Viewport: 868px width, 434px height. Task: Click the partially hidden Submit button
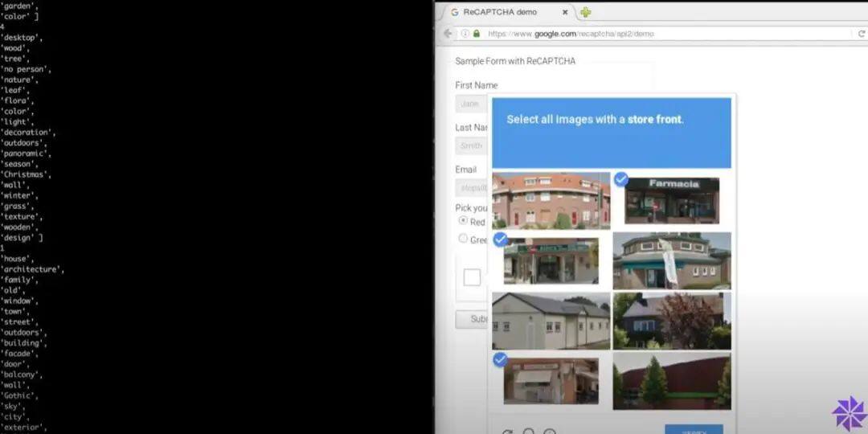click(x=472, y=319)
